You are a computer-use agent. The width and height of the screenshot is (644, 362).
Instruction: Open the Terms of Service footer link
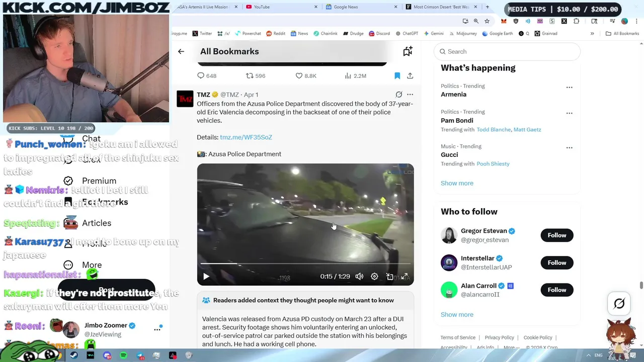458,337
